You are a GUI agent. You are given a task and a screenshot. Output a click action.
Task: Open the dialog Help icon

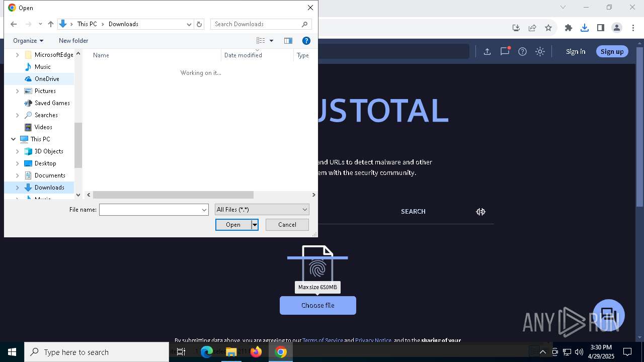[306, 41]
